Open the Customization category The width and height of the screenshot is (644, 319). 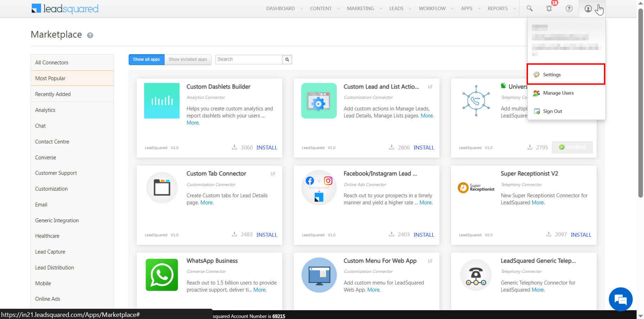[x=72, y=189]
